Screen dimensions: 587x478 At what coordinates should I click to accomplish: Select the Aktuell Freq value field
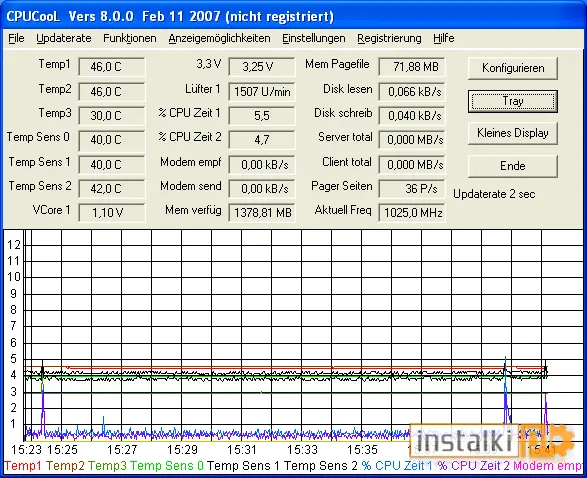click(x=412, y=213)
